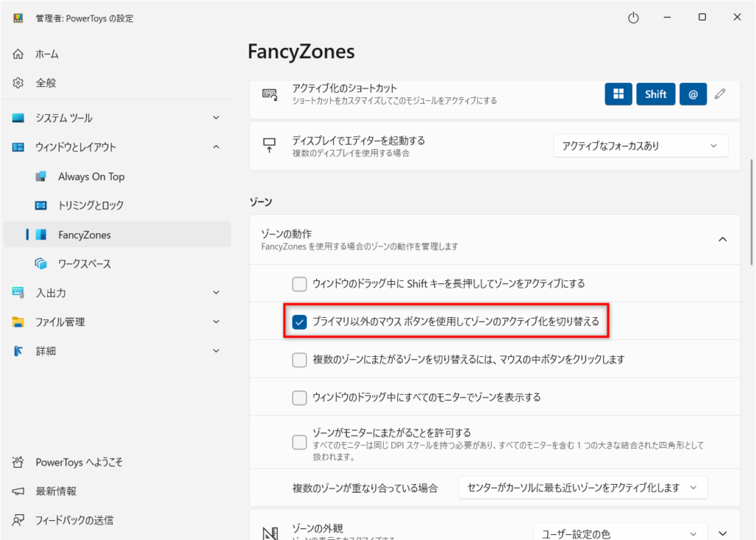Select Always On Top in sidebar

tap(91, 176)
